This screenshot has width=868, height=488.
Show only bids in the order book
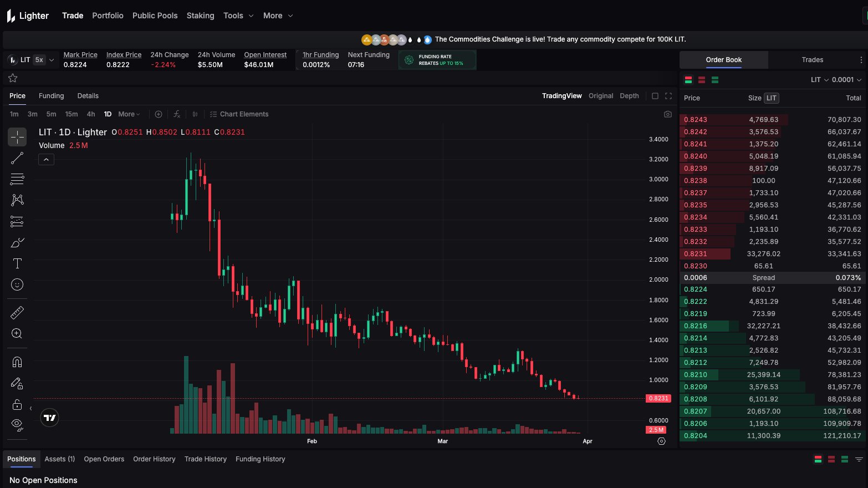coord(715,80)
